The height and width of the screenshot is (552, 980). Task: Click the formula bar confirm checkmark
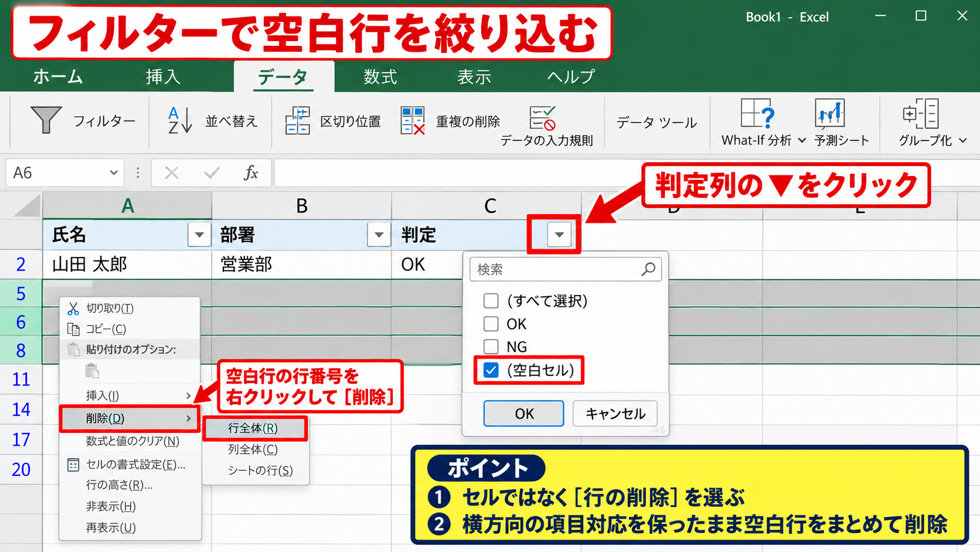[212, 172]
